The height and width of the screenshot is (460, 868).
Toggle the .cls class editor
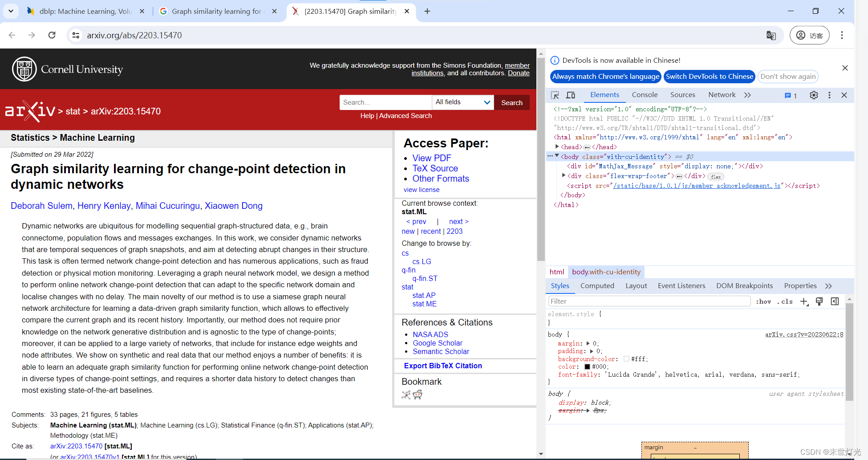(x=785, y=301)
